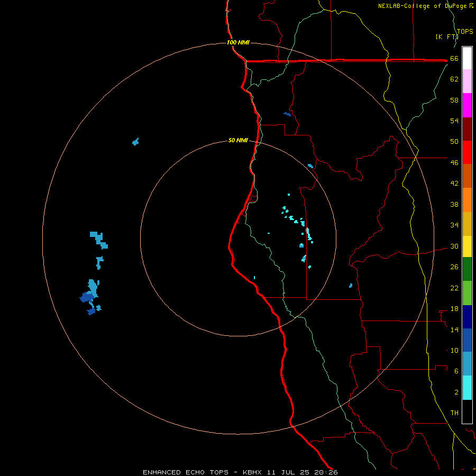Click the dark orange legend swatch

467,176
